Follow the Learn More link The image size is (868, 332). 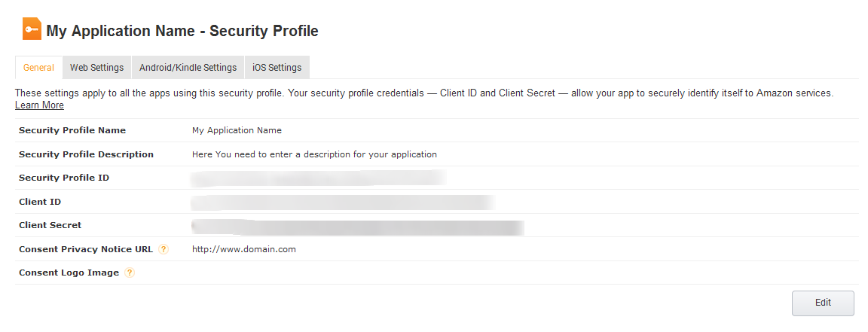39,105
